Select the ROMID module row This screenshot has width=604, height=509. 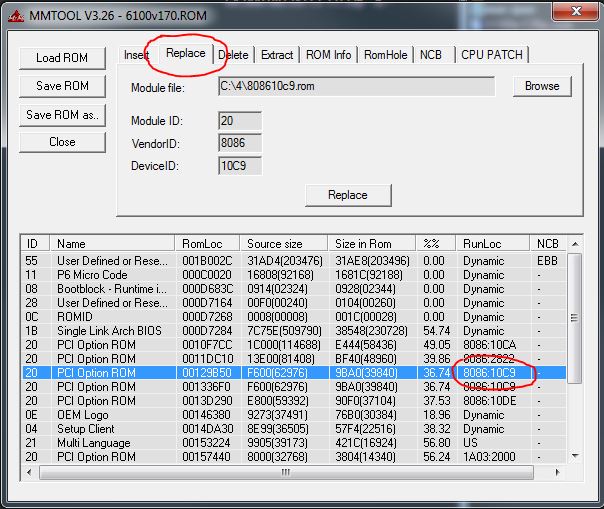coord(294,317)
